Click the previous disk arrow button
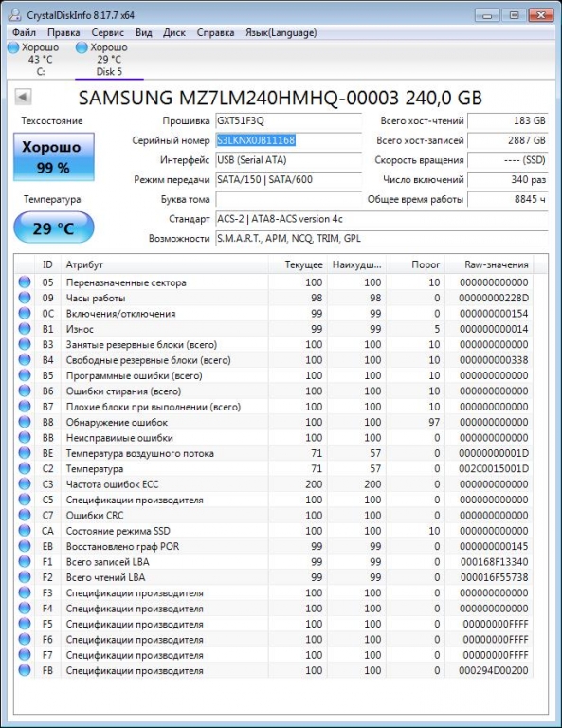Image resolution: width=562 pixels, height=728 pixels. [x=23, y=97]
